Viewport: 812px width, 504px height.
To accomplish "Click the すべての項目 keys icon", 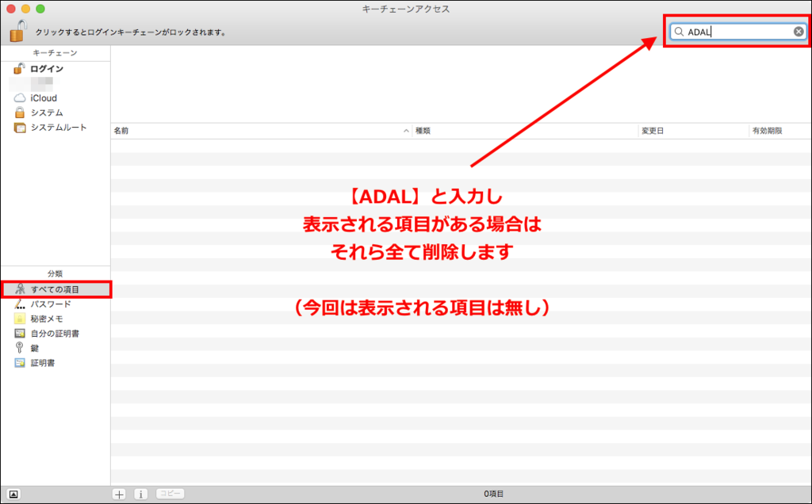I will tap(20, 289).
